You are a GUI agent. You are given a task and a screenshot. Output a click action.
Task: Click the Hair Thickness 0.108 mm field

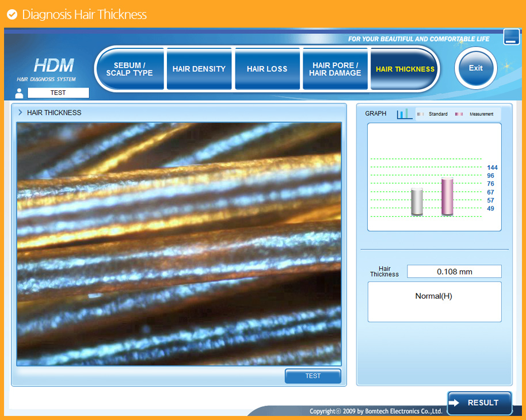tap(454, 272)
